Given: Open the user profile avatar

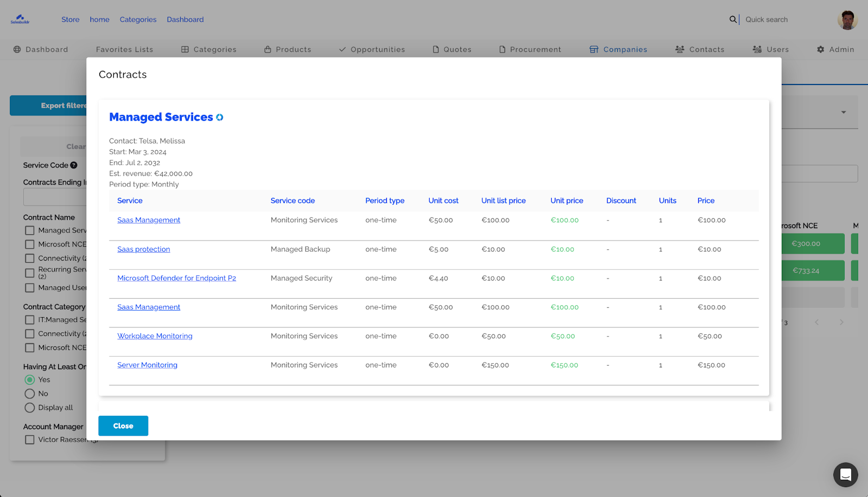Looking at the screenshot, I should (847, 20).
